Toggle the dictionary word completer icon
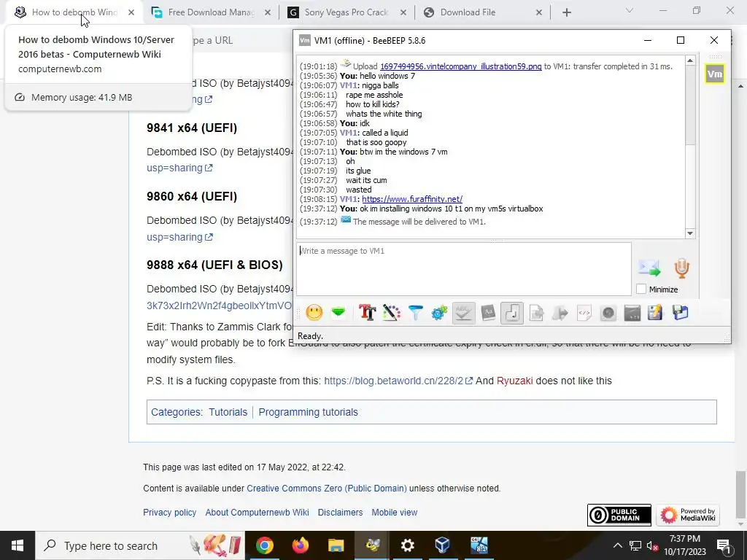The height and width of the screenshot is (560, 747). (x=488, y=313)
